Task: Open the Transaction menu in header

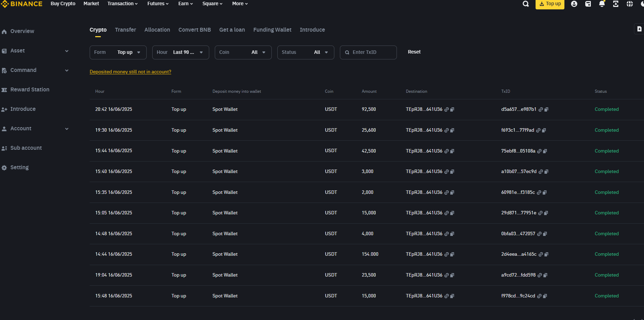Action: pos(123,3)
